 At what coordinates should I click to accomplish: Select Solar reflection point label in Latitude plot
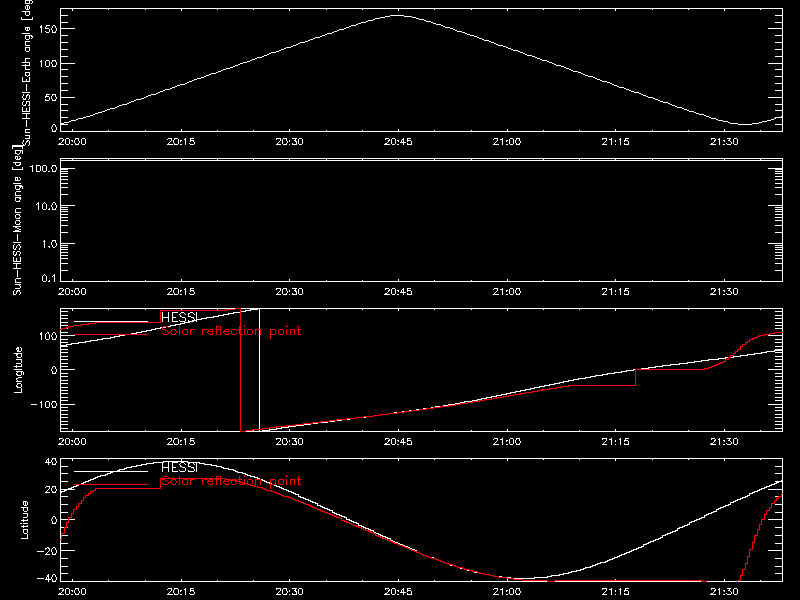(x=231, y=481)
